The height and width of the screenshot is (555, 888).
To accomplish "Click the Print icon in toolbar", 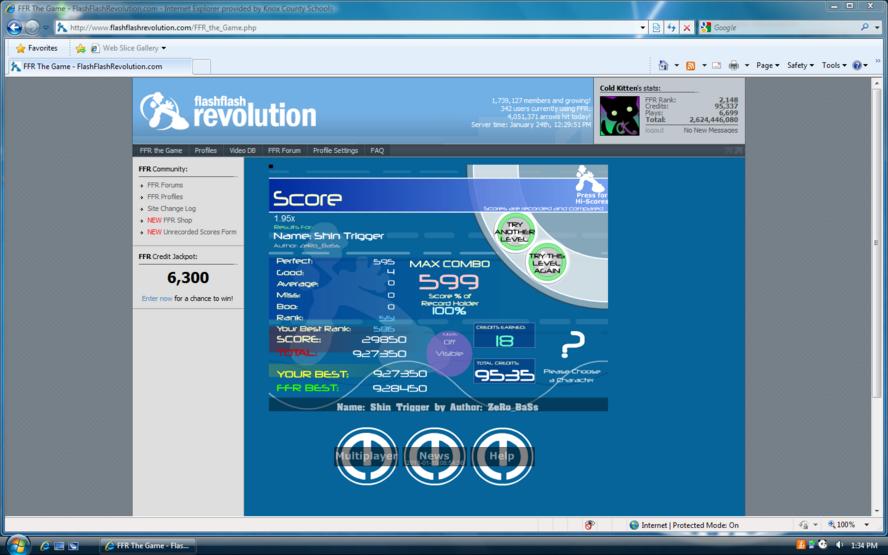I will tap(733, 66).
